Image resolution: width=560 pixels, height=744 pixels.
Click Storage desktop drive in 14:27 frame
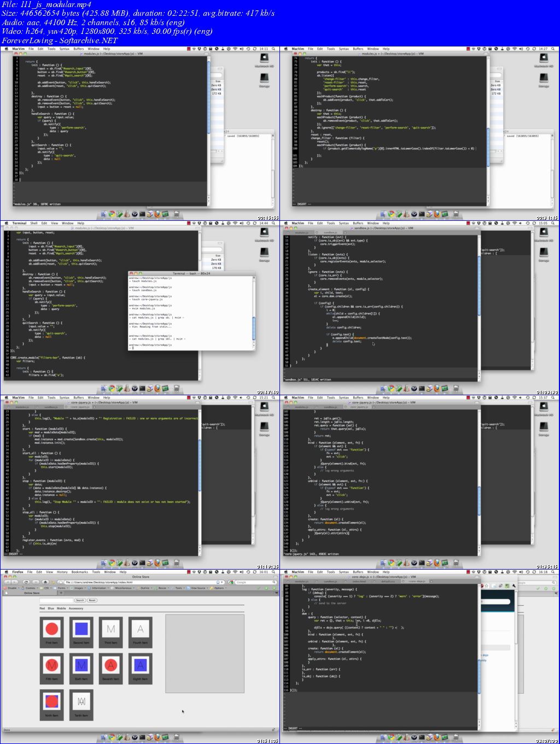point(544,79)
